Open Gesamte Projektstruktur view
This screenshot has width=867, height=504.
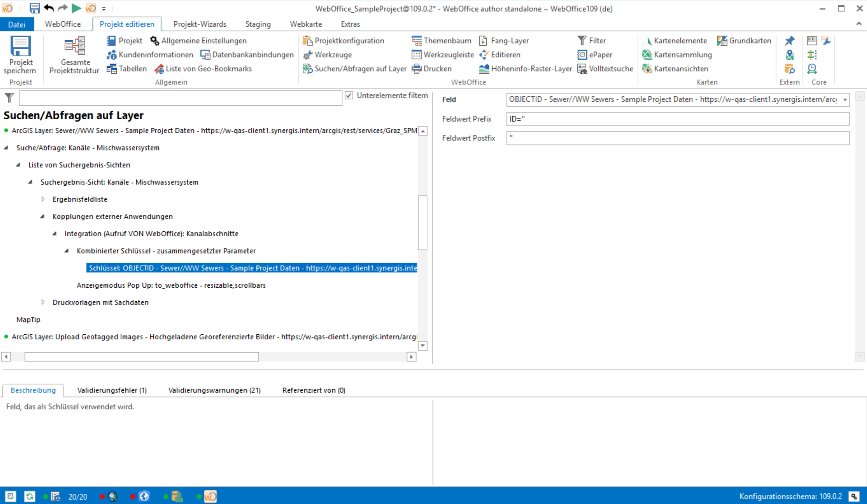pyautogui.click(x=74, y=55)
